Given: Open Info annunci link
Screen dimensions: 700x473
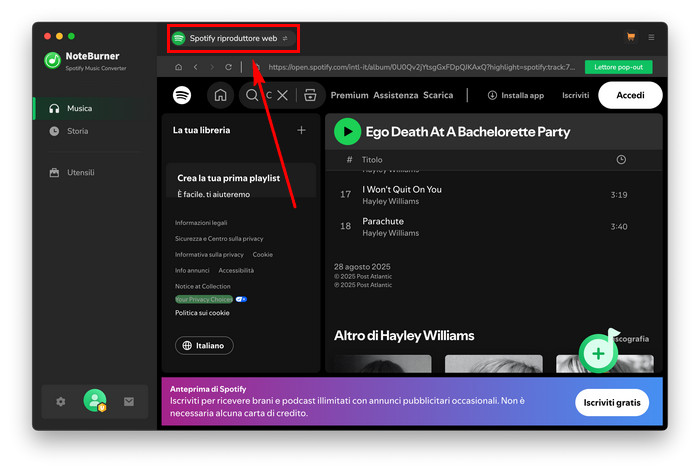Looking at the screenshot, I should (192, 270).
